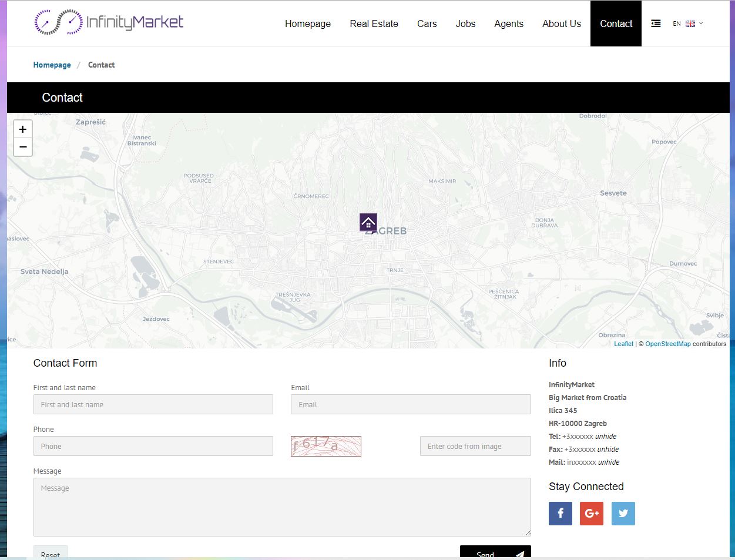Expand the EN language dropdown
This screenshot has width=735, height=560.
(x=687, y=24)
